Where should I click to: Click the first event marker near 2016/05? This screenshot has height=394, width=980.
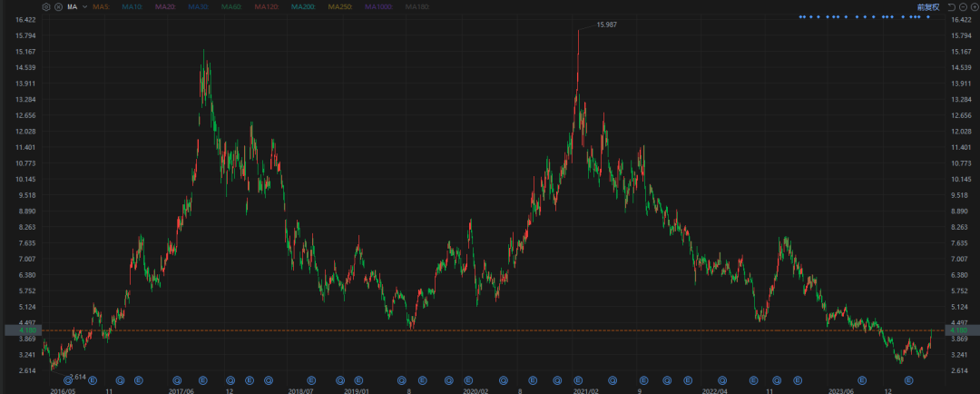(x=67, y=380)
